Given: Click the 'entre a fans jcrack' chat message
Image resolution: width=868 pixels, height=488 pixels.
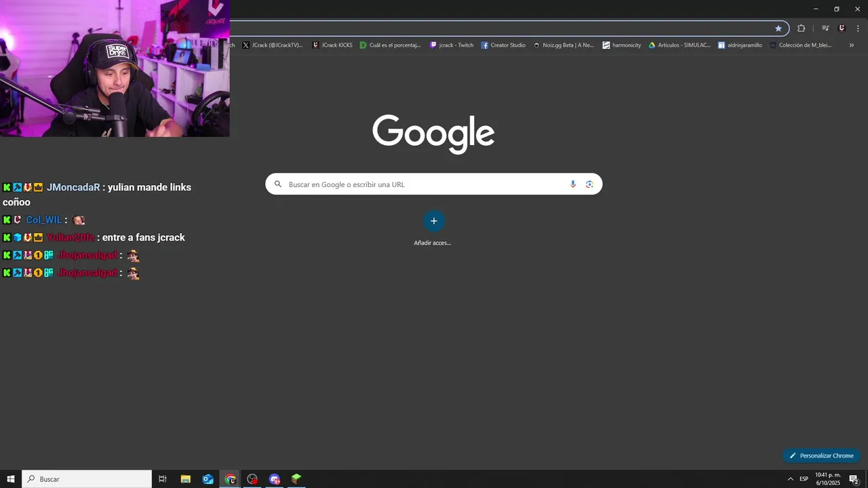Looking at the screenshot, I should tap(144, 238).
